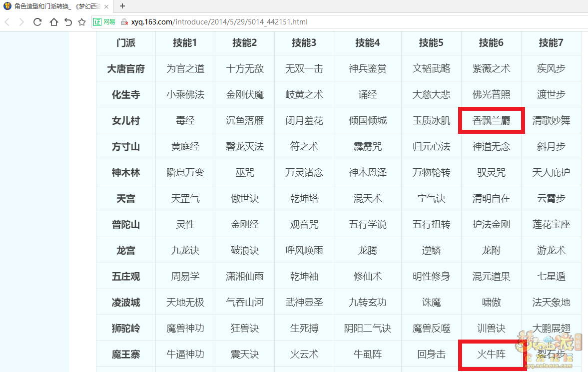Click the 佛光普照 skill cell

(491, 94)
